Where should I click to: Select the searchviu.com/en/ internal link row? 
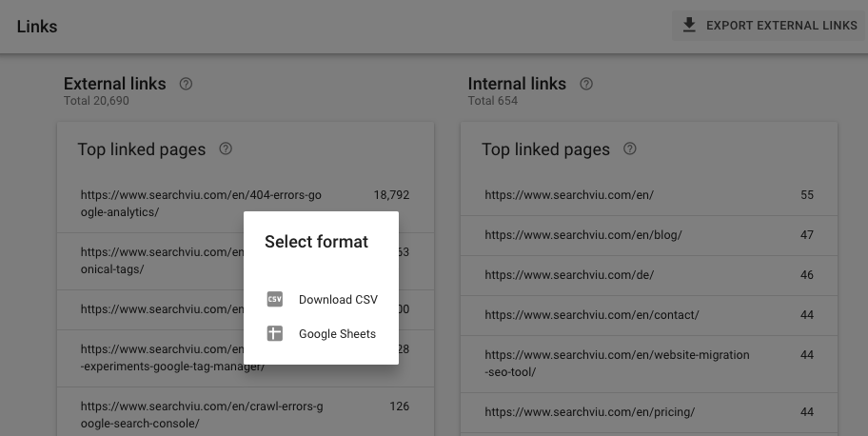point(569,195)
